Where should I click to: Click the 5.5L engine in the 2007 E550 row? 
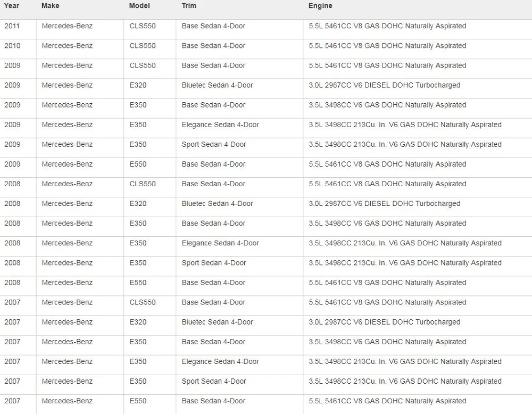tap(387, 401)
